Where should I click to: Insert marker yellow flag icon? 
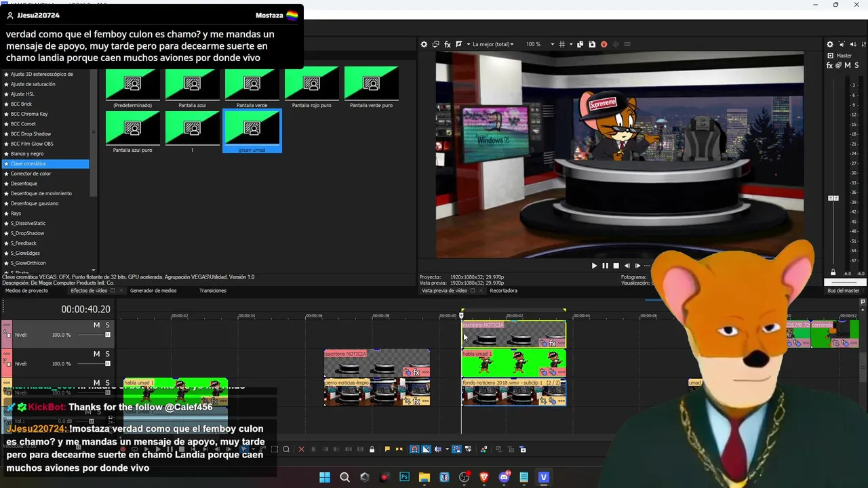click(387, 449)
